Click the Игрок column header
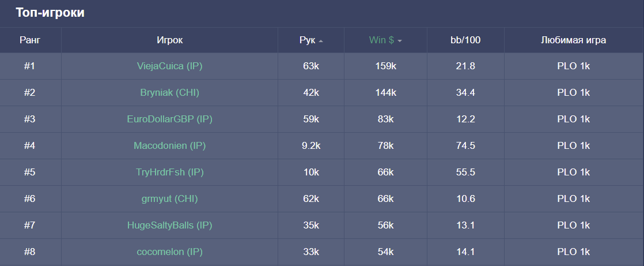The image size is (644, 266). tap(169, 40)
